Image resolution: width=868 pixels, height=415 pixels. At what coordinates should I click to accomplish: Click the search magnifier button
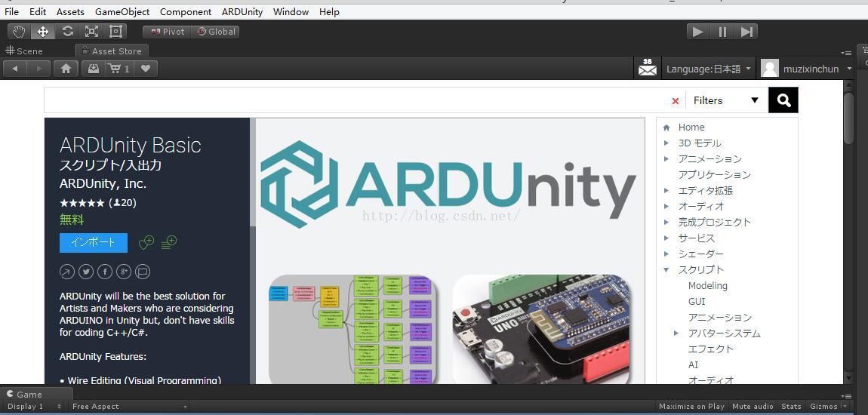pyautogui.click(x=783, y=100)
